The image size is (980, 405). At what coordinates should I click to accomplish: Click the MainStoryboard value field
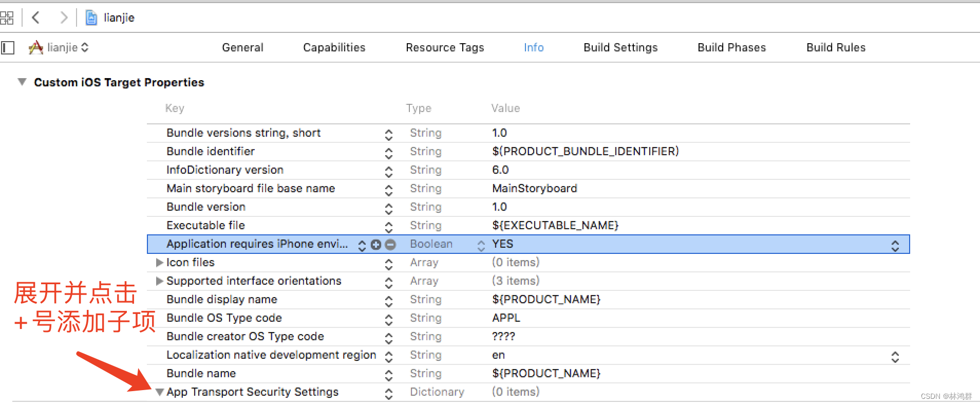535,189
